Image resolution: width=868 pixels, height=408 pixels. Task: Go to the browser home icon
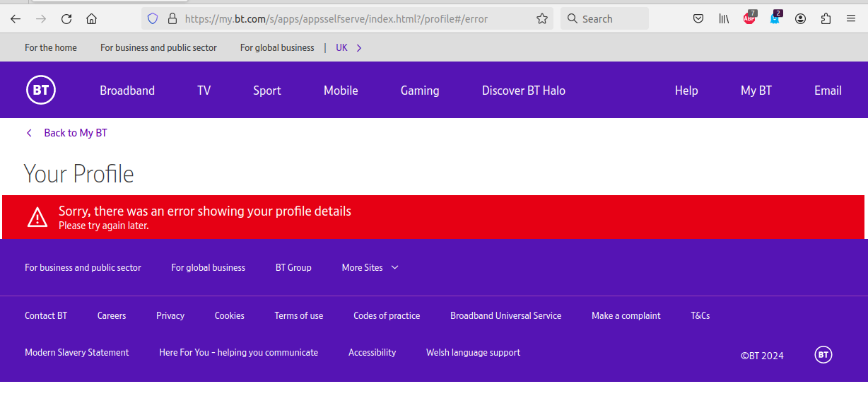(x=92, y=19)
